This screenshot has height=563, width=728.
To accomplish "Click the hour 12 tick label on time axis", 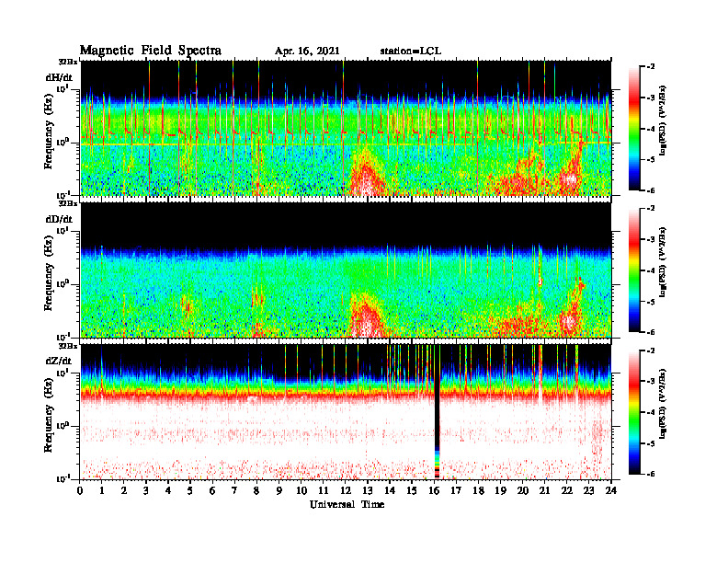I will tap(346, 491).
